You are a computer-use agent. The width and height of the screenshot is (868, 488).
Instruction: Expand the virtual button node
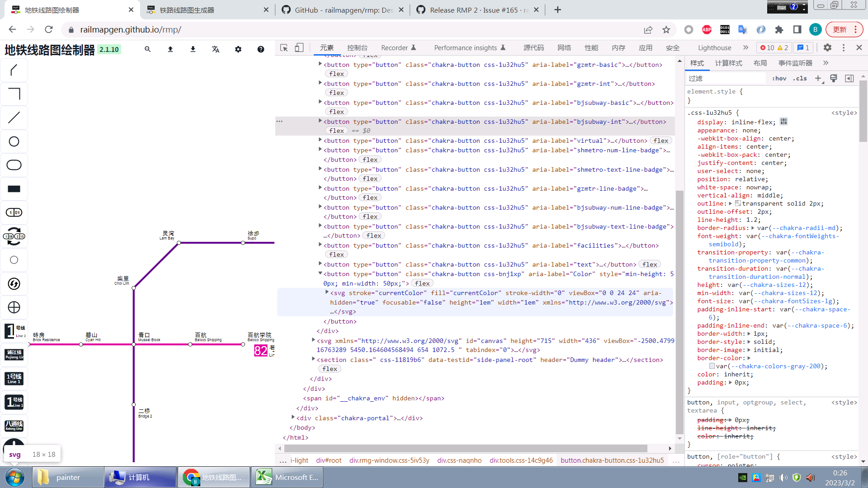[320, 141]
